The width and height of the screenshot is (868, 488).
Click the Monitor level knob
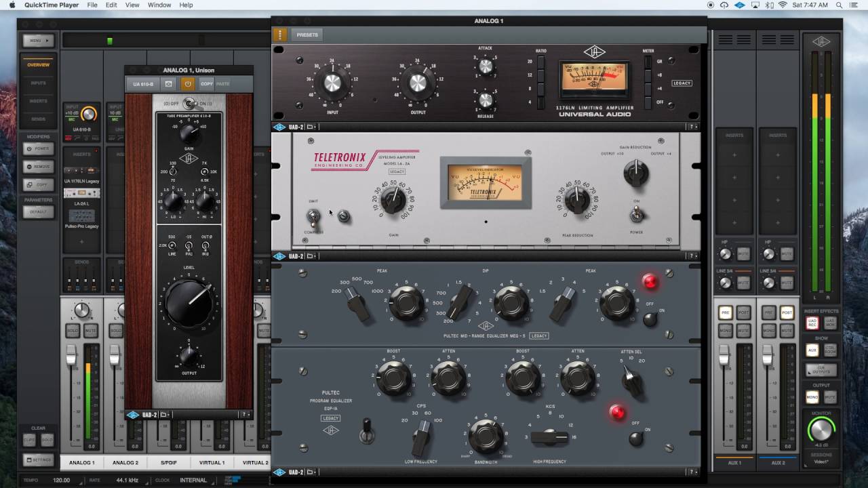[x=821, y=430]
